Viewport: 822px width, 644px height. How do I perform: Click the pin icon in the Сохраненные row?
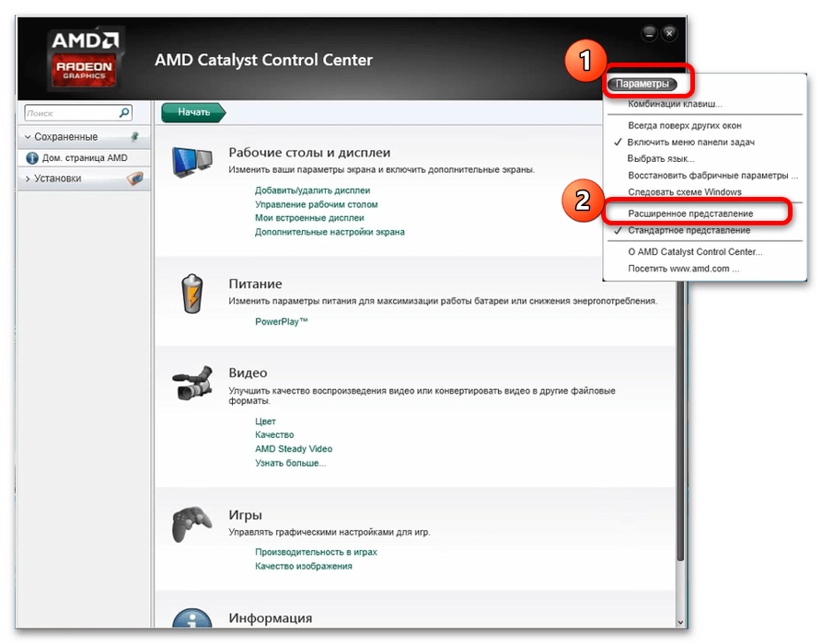pyautogui.click(x=134, y=136)
